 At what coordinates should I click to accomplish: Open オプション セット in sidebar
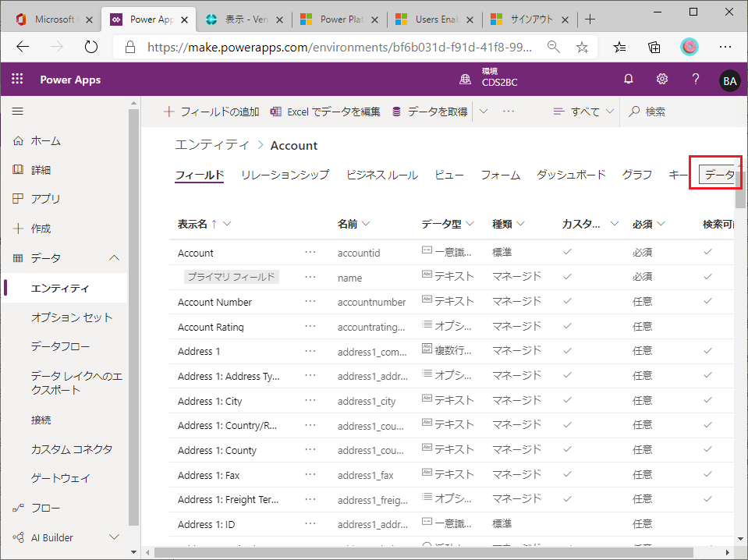[x=72, y=317]
